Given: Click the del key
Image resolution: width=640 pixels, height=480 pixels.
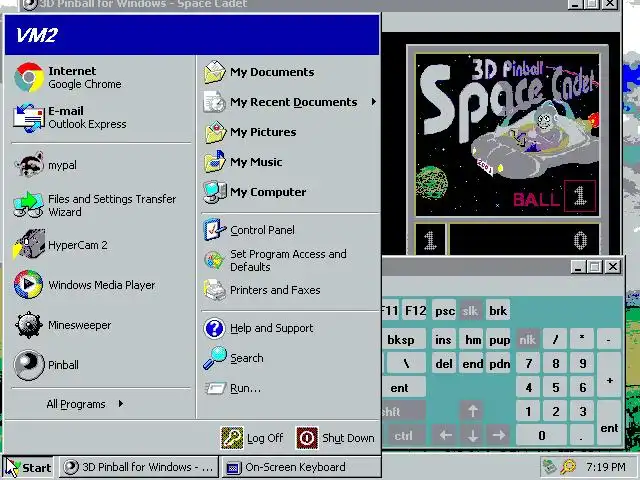Looking at the screenshot, I should click(x=444, y=363).
